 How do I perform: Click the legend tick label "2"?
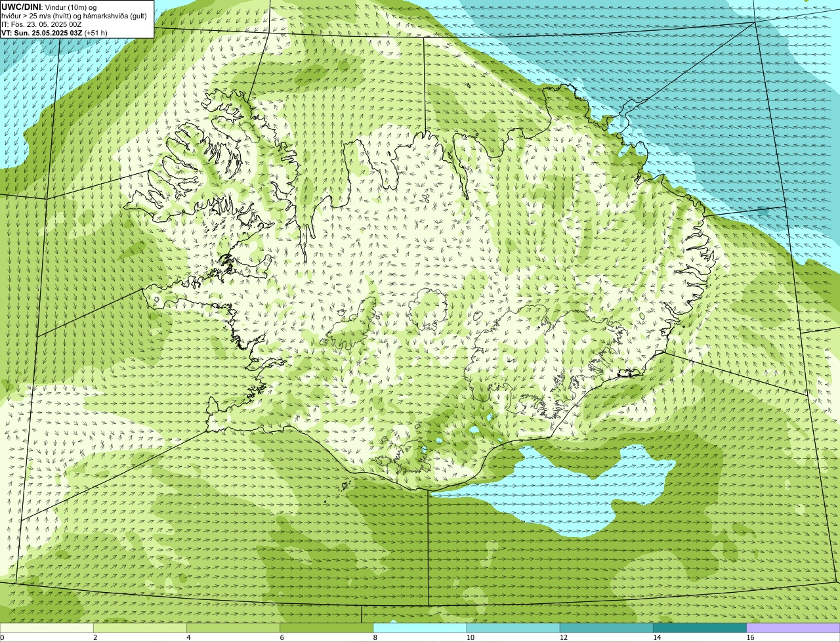95,637
